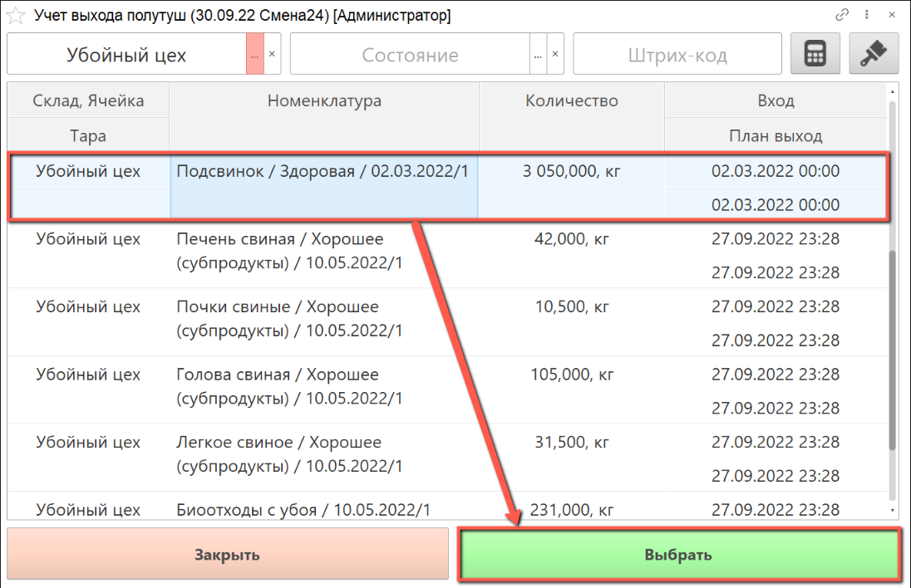Add form to favorites with star icon
This screenshot has width=911, height=588.
[15, 16]
